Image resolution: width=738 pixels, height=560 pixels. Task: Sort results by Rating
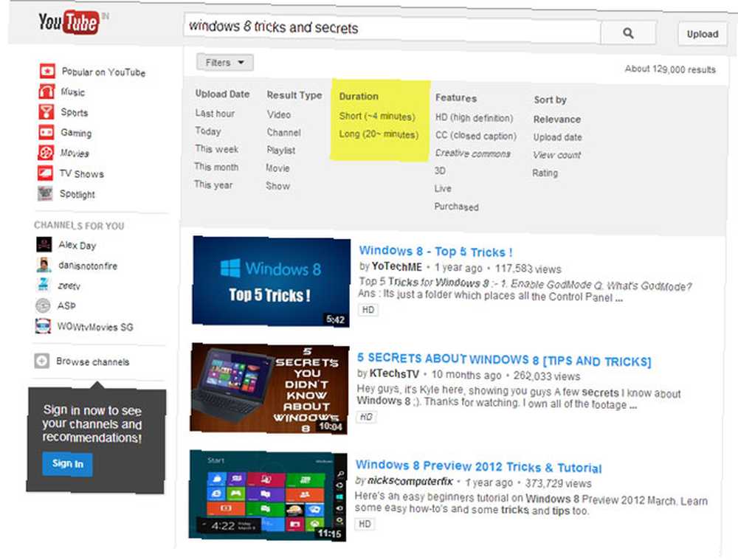click(x=545, y=173)
